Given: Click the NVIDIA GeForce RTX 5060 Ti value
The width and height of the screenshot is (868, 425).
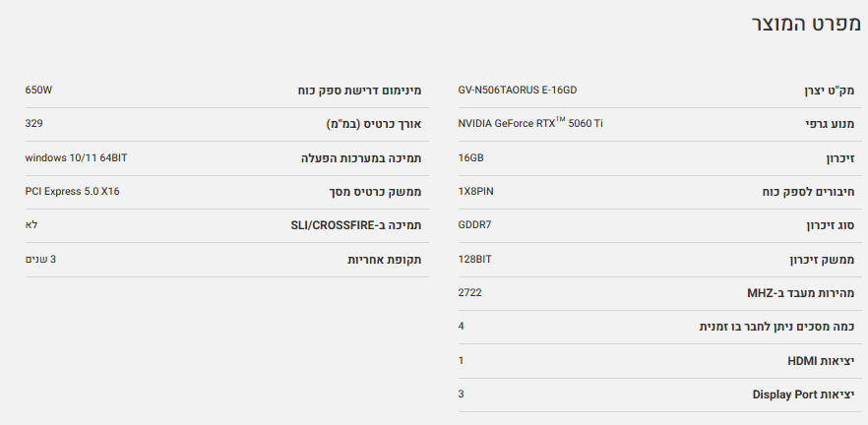Looking at the screenshot, I should coord(529,124).
